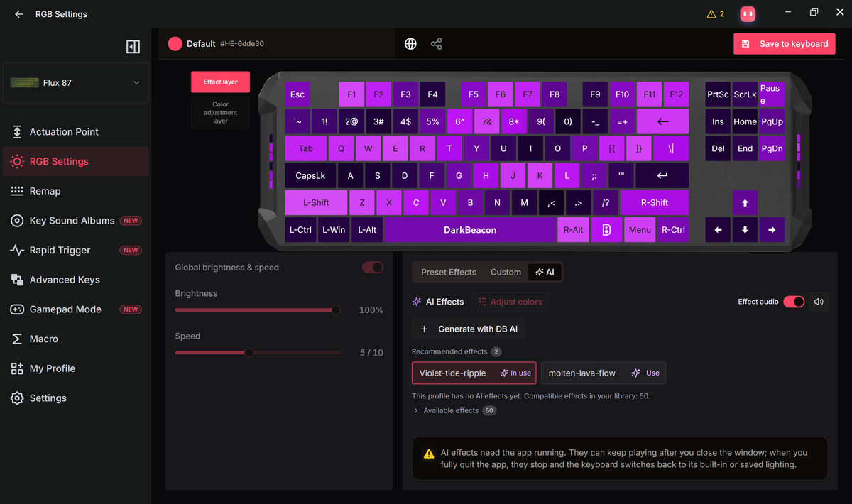Image resolution: width=852 pixels, height=504 pixels.
Task: Click the red Default profile color dot
Action: tap(175, 44)
